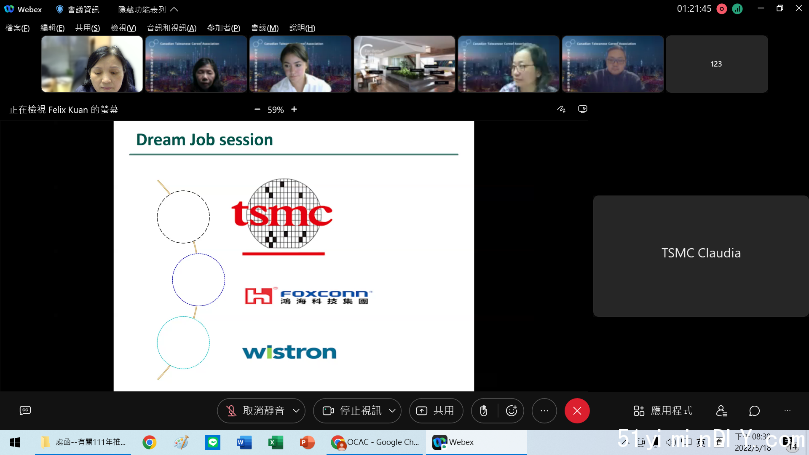
Task: Open participants panel icon
Action: 721,411
